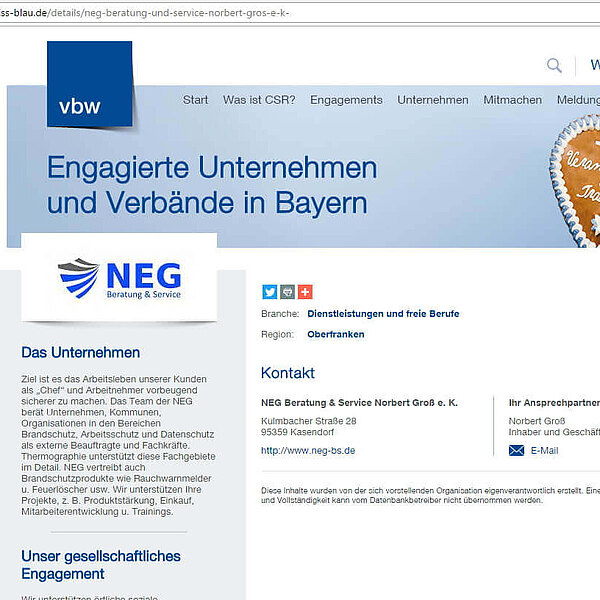
Task: Click the Ihr Ansprechpartner label
Action: tap(554, 403)
